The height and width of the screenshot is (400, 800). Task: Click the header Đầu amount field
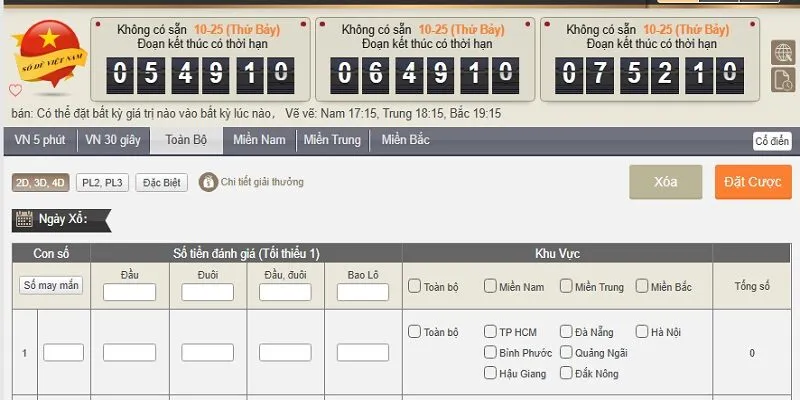[x=130, y=292]
